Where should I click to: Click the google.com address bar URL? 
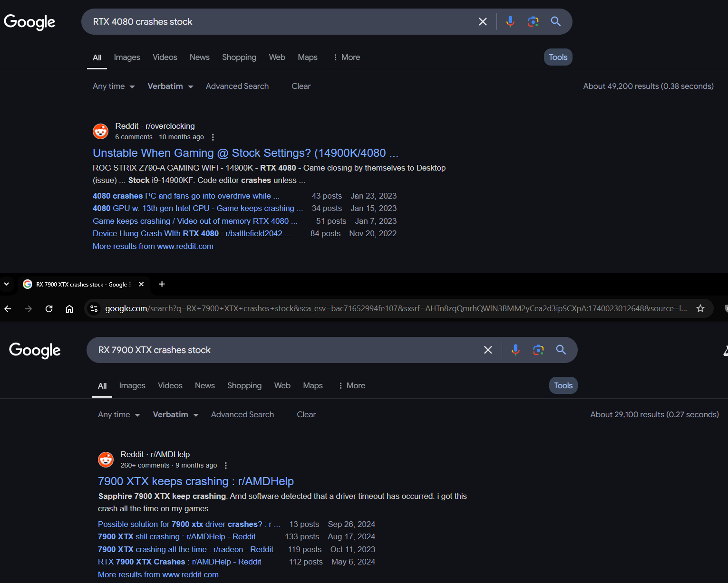(396, 308)
